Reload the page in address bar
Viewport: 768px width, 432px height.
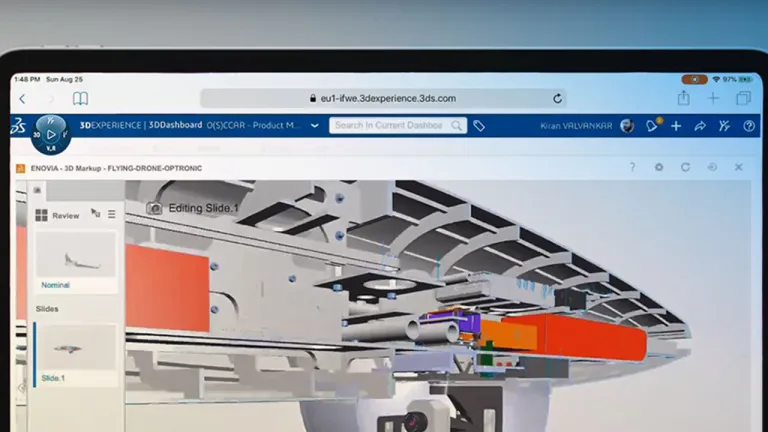(x=557, y=98)
